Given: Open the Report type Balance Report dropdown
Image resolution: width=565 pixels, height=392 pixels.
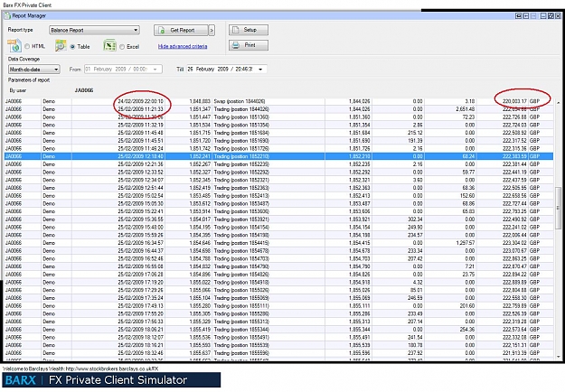Looking at the screenshot, I should 94,30.
